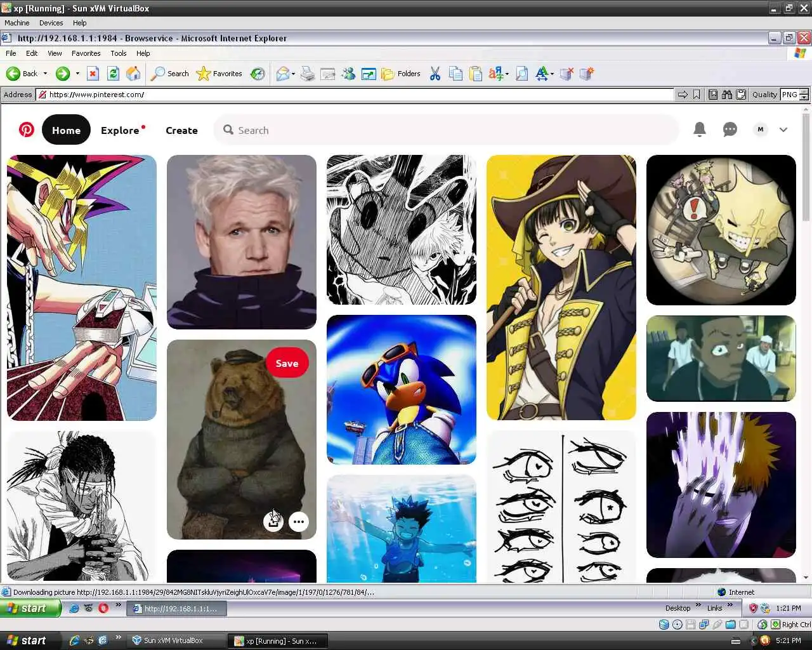
Task: Click the IE Back button
Action: click(x=22, y=74)
